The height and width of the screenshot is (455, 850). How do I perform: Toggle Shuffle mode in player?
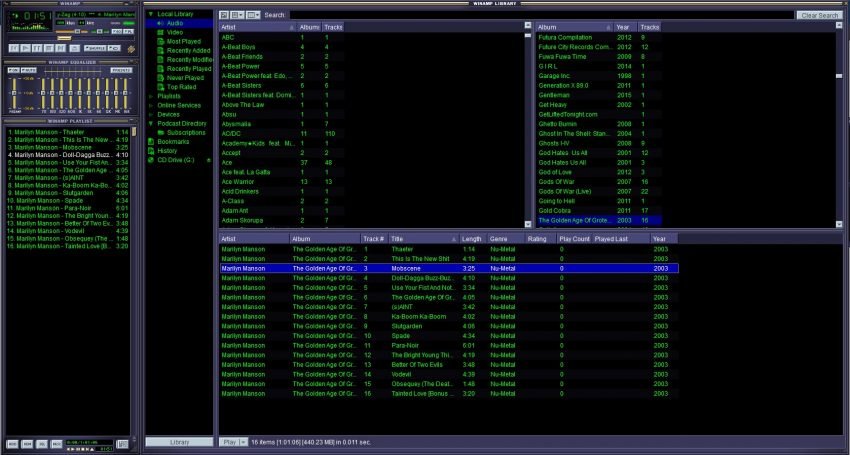[96, 47]
